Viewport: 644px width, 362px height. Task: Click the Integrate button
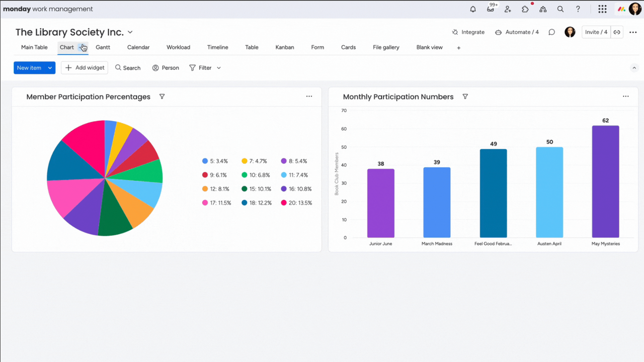(468, 32)
